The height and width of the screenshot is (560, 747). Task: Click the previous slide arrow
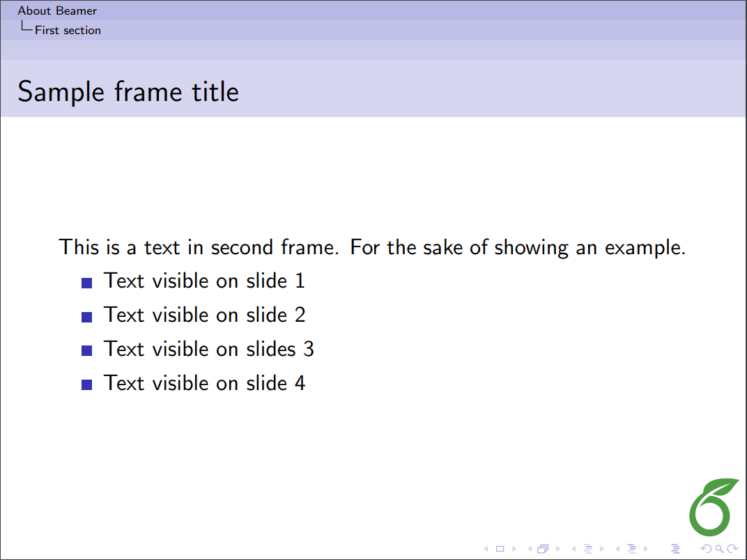tap(486, 549)
